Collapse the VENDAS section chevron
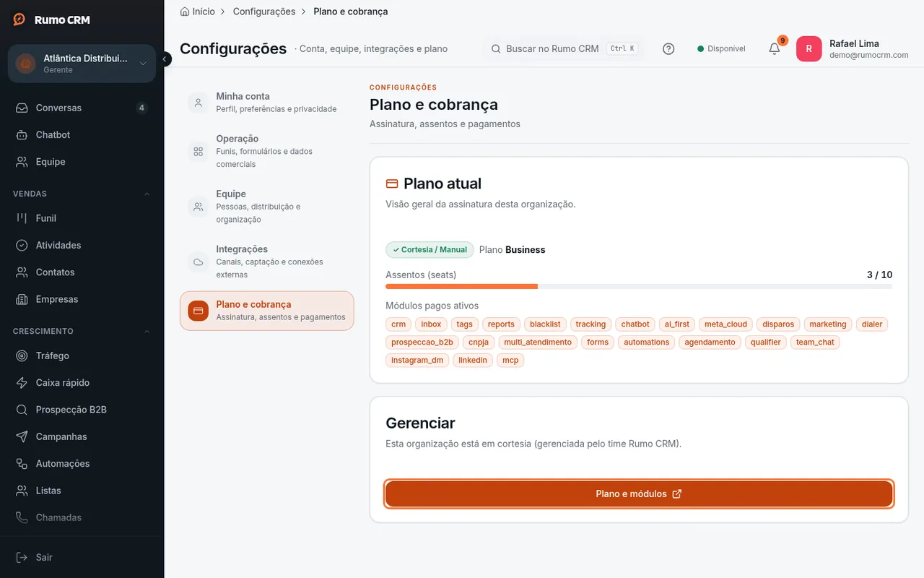 pyautogui.click(x=147, y=194)
